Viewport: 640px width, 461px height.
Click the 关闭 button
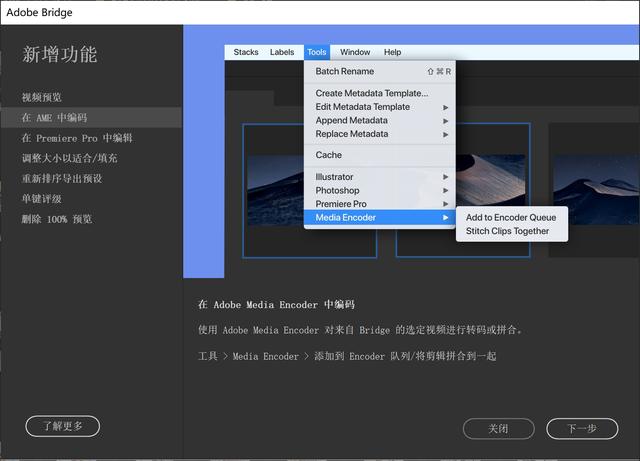coord(498,429)
